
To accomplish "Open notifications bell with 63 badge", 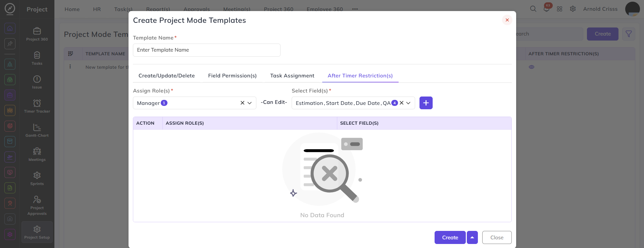I will click(x=546, y=9).
